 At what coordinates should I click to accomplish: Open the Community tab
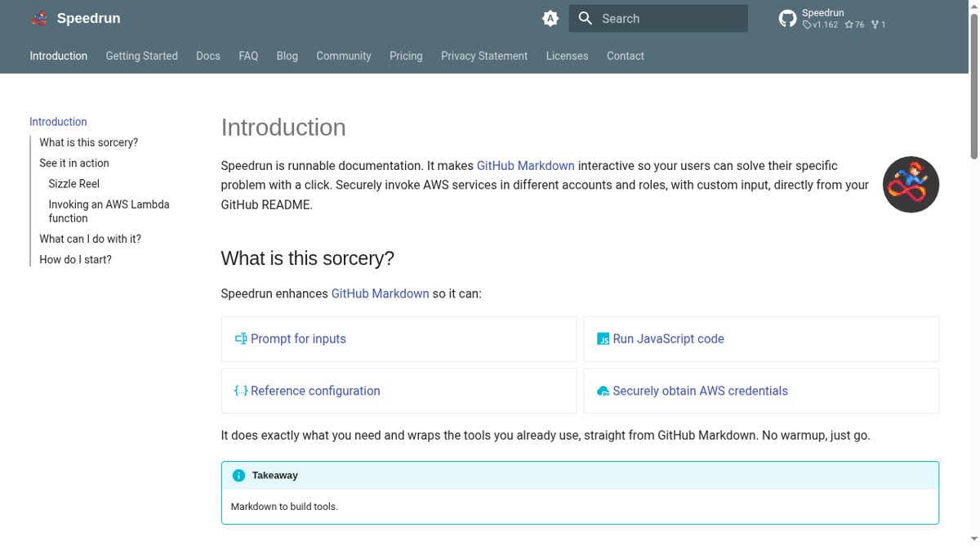click(x=344, y=56)
